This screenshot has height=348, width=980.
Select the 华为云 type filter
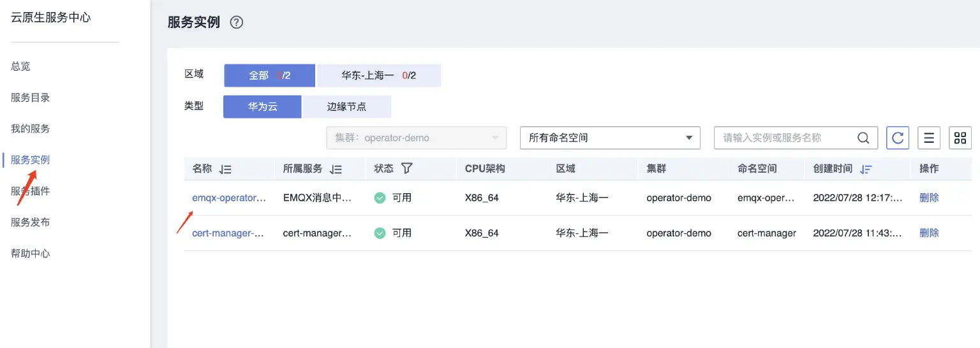pos(262,106)
